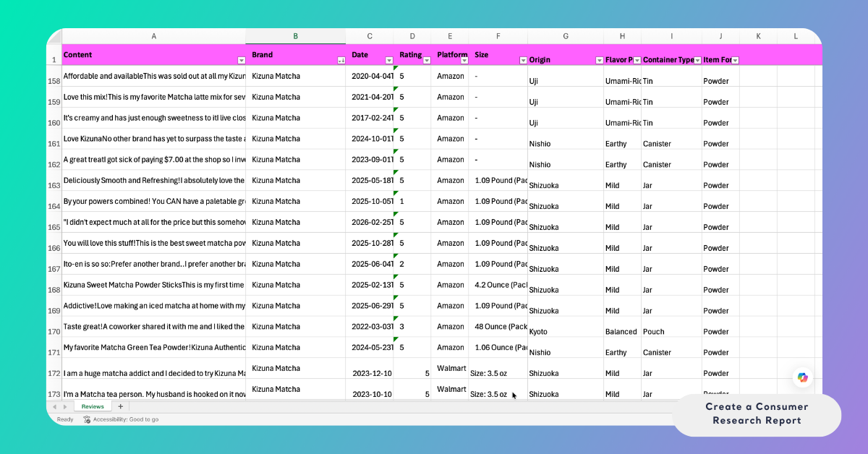Open the Size column filter dropdown
Screen dimensions: 868x454
click(x=524, y=60)
